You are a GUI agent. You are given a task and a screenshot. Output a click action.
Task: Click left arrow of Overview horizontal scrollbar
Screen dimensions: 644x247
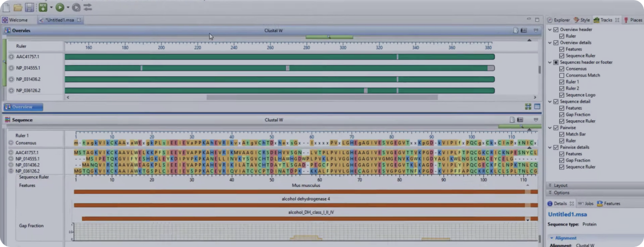(x=67, y=97)
